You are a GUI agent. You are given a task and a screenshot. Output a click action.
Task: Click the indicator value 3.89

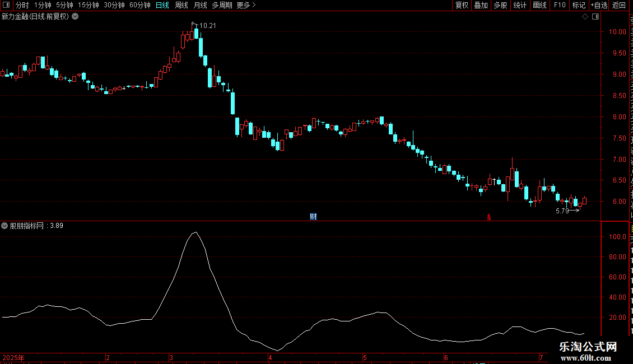click(x=57, y=226)
